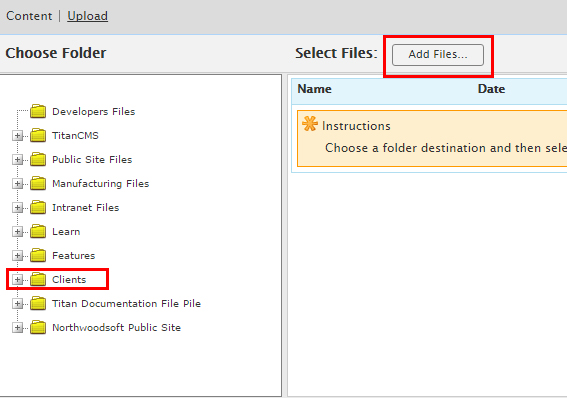The width and height of the screenshot is (567, 398).
Task: Click the Public Site Files folder icon
Action: point(38,159)
